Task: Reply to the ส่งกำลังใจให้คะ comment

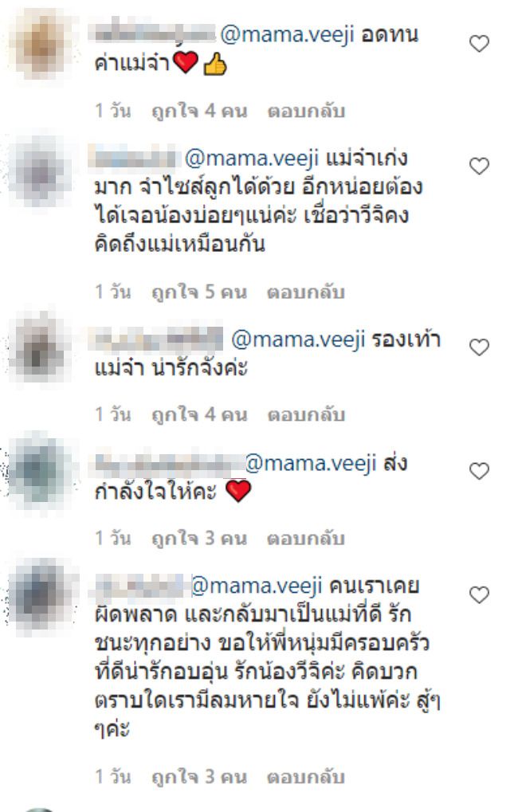Action: coord(306,539)
